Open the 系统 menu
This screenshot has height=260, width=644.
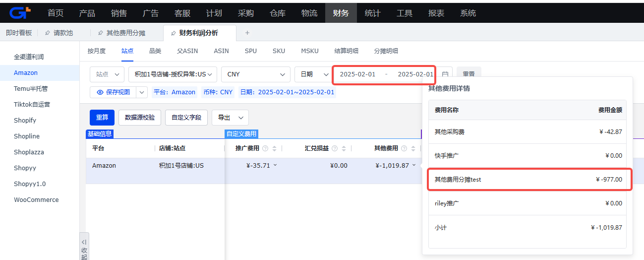[x=468, y=13]
